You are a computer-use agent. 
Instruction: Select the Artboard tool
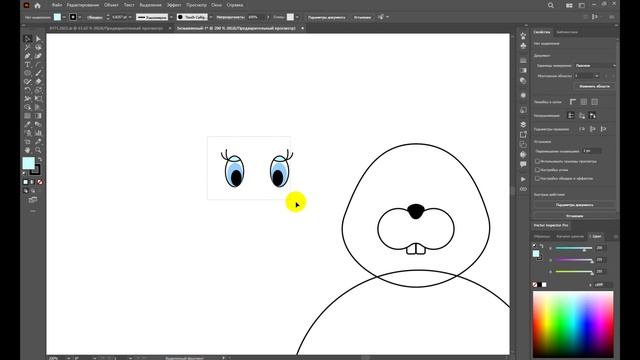coord(28,142)
